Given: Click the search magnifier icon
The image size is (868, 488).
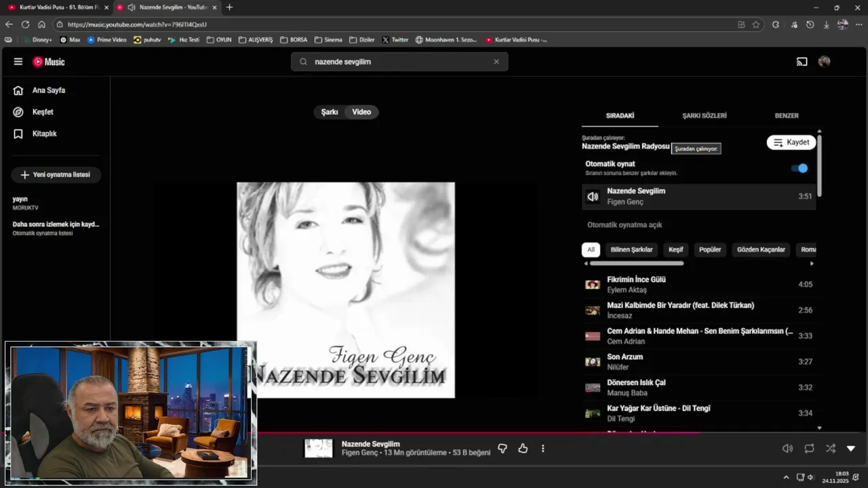Looking at the screenshot, I should pyautogui.click(x=303, y=62).
